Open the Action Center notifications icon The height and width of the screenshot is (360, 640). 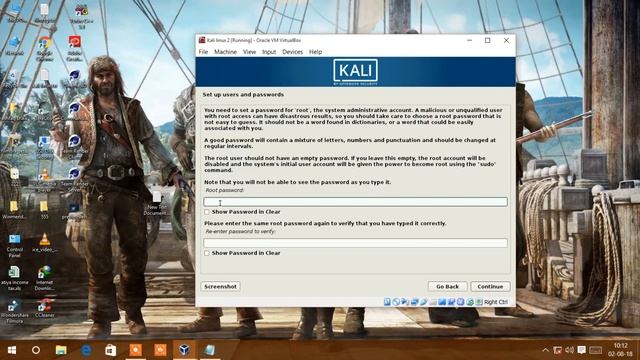[582, 350]
